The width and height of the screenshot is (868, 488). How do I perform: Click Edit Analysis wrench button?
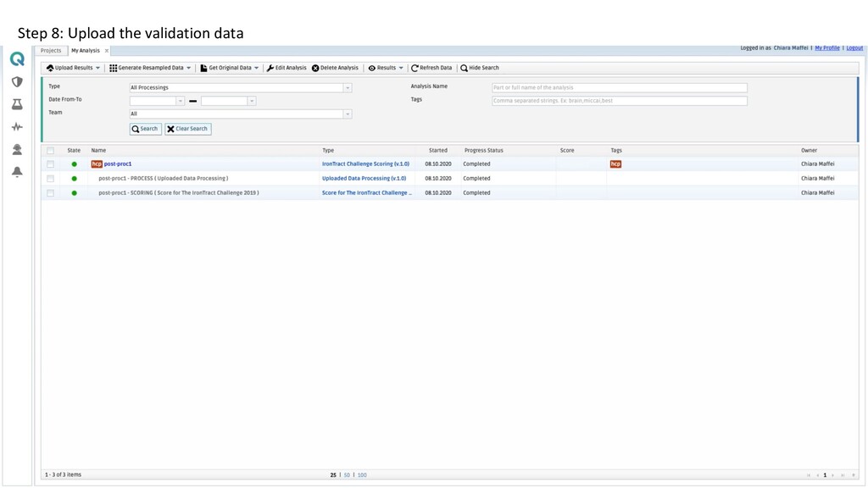(x=287, y=68)
